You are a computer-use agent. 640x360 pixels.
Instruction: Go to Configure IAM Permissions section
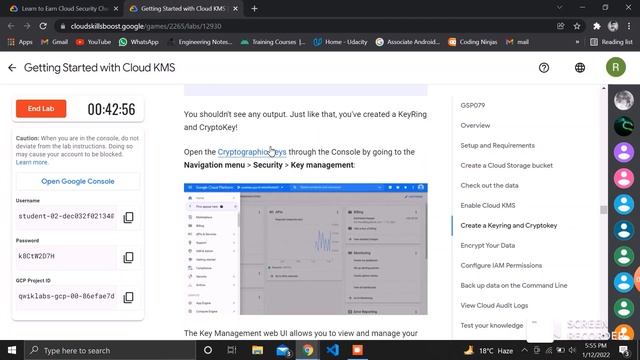click(x=501, y=265)
